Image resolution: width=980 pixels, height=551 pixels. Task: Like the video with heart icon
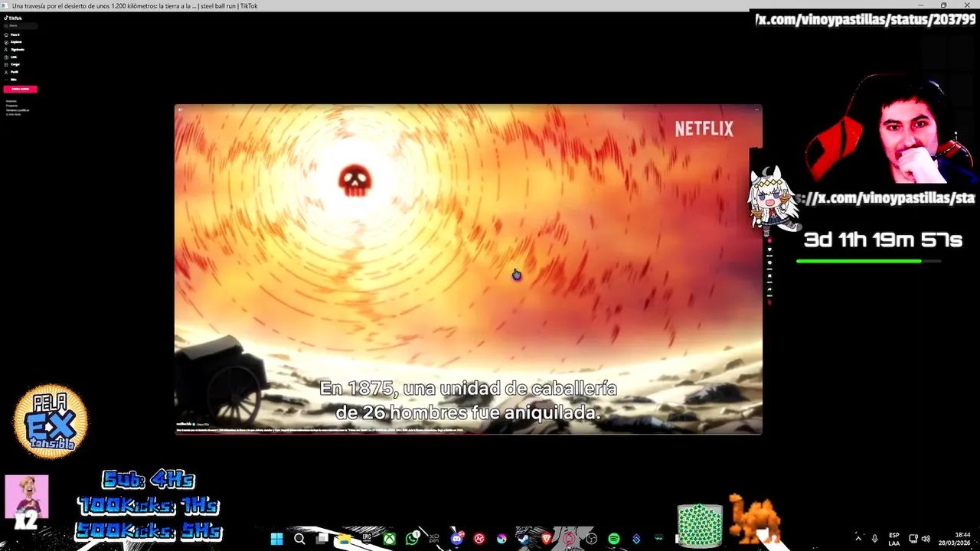tap(769, 249)
